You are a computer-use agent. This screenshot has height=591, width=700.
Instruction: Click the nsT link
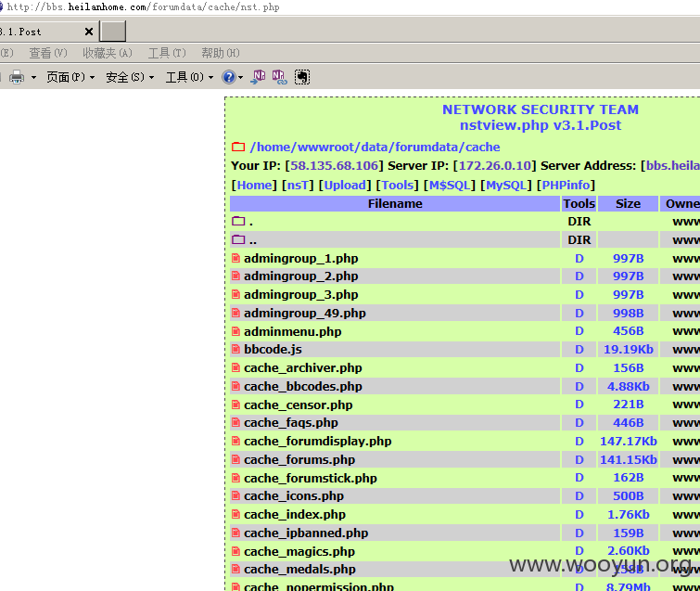click(298, 185)
